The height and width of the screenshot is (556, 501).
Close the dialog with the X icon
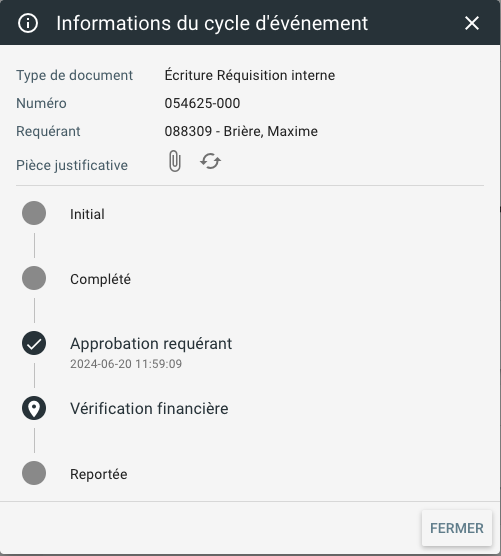(x=472, y=23)
